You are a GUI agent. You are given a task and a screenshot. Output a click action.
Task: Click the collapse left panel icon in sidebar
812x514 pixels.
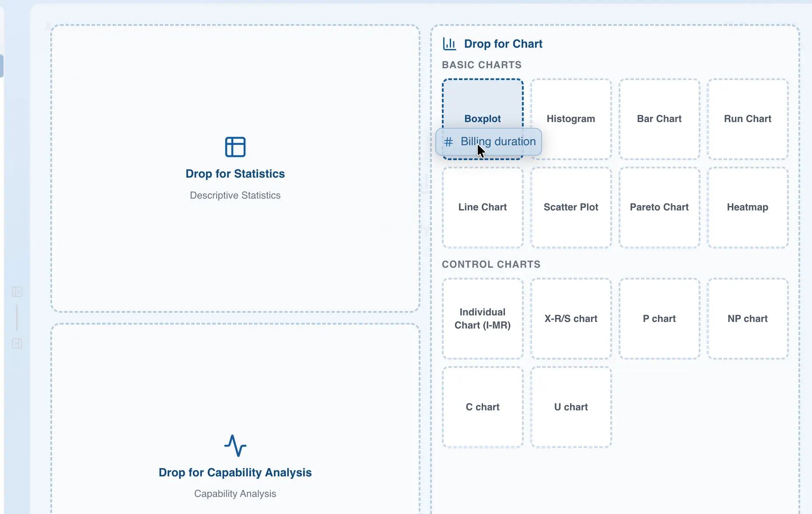pyautogui.click(x=17, y=292)
